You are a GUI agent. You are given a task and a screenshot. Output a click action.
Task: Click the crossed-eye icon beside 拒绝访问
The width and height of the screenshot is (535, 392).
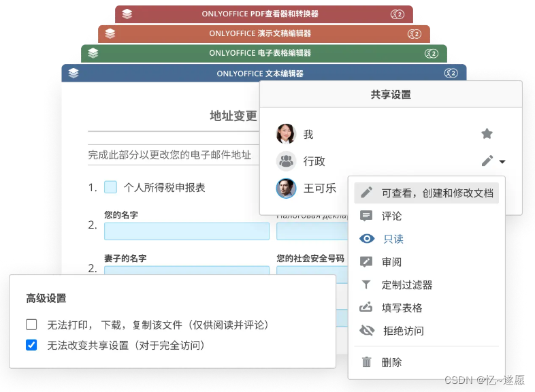[367, 330]
